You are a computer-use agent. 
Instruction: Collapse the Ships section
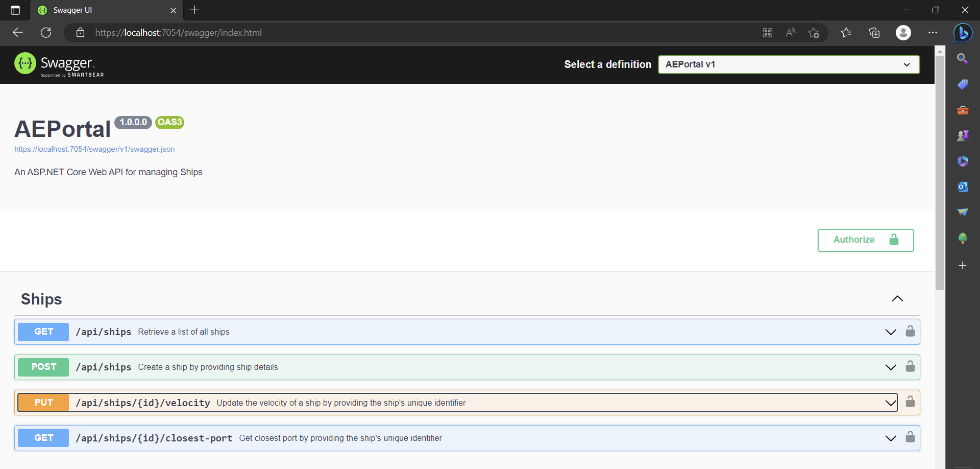(x=897, y=299)
